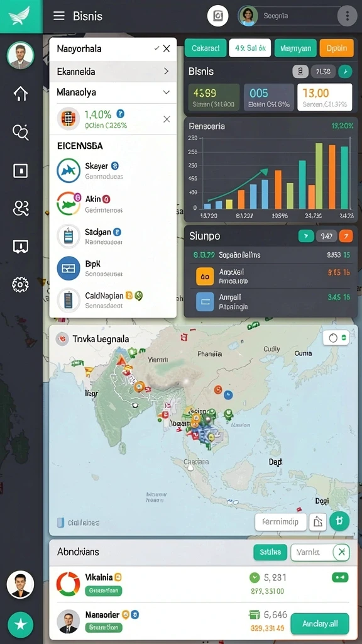Click the green star button in sidebar
362x644 pixels.
(21, 625)
